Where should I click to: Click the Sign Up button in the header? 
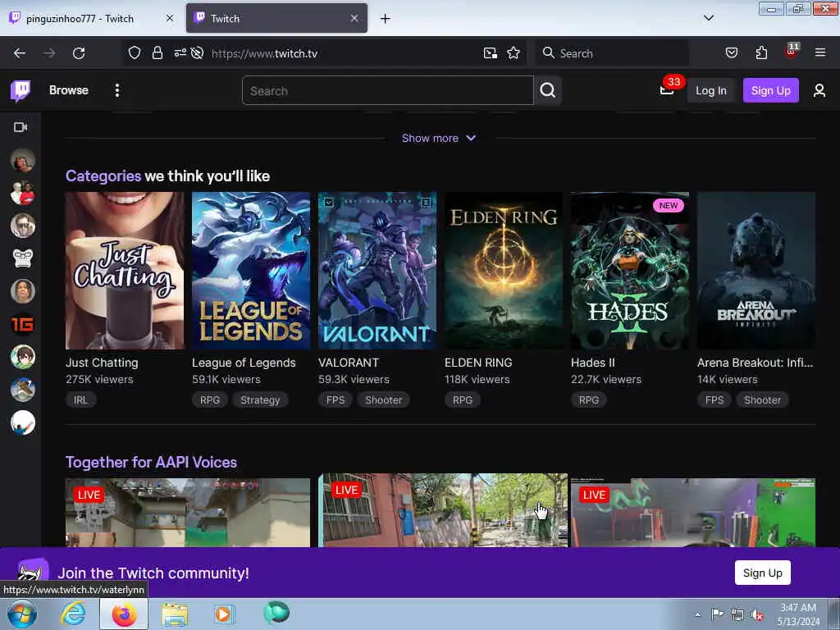[x=770, y=90]
